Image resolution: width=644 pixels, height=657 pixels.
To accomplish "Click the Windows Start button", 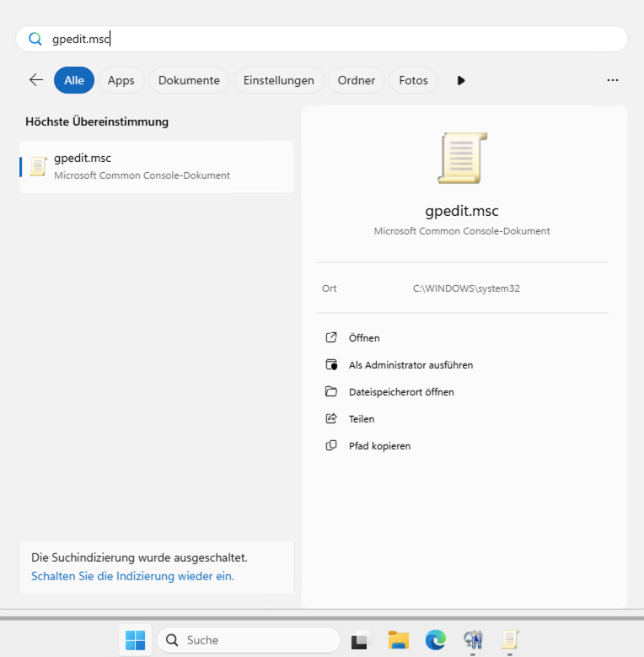I will (135, 640).
